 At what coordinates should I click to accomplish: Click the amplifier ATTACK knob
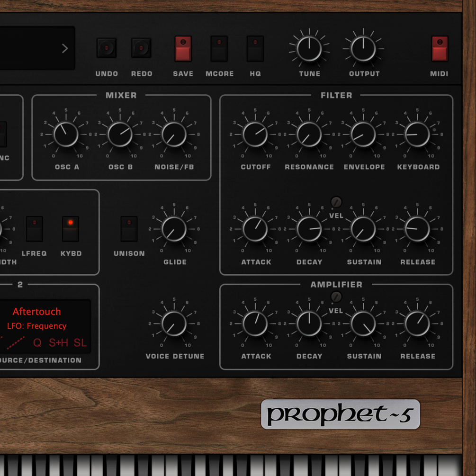[x=255, y=324]
